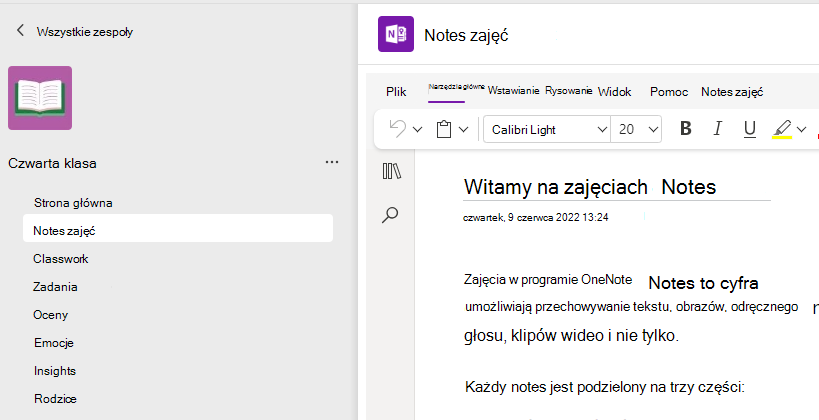Expand the highlight color dropdown
The width and height of the screenshot is (819, 420).
[x=802, y=130]
